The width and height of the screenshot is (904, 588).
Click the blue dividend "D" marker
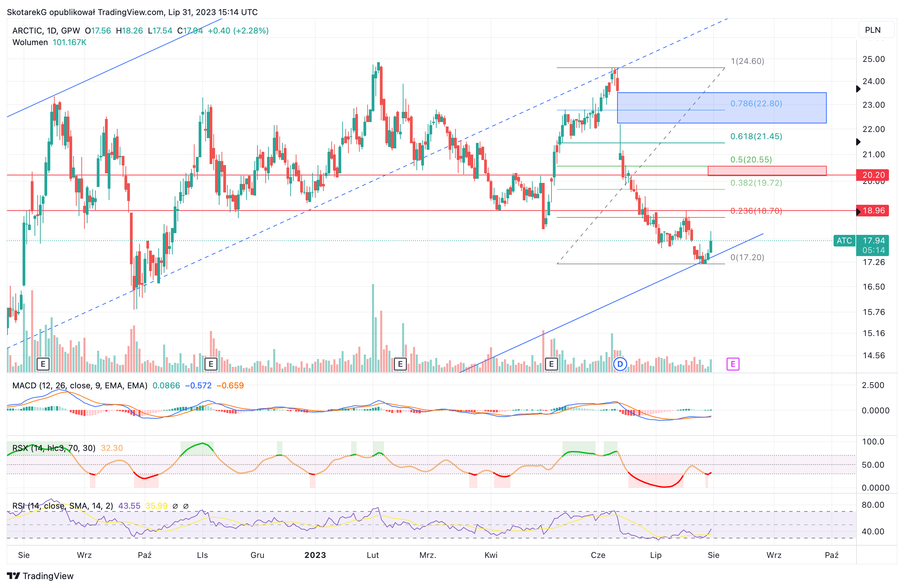click(x=620, y=364)
